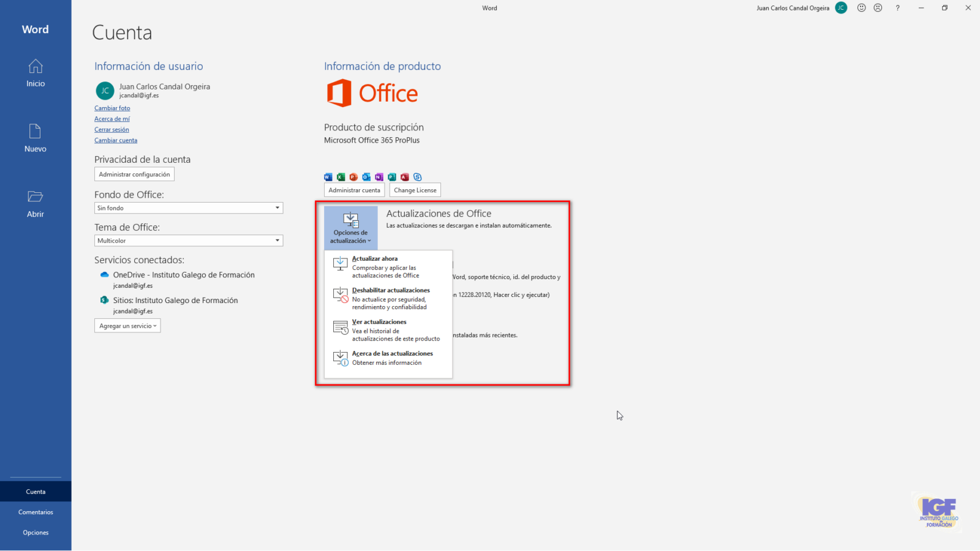The height and width of the screenshot is (551, 980).
Task: Click the Cambiar foto link
Action: tap(112, 108)
